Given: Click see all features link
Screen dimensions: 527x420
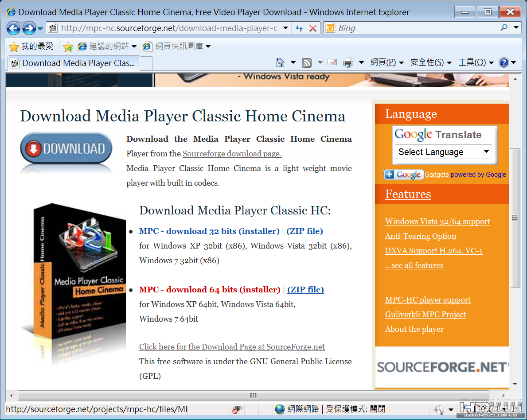Looking at the screenshot, I should 414,265.
